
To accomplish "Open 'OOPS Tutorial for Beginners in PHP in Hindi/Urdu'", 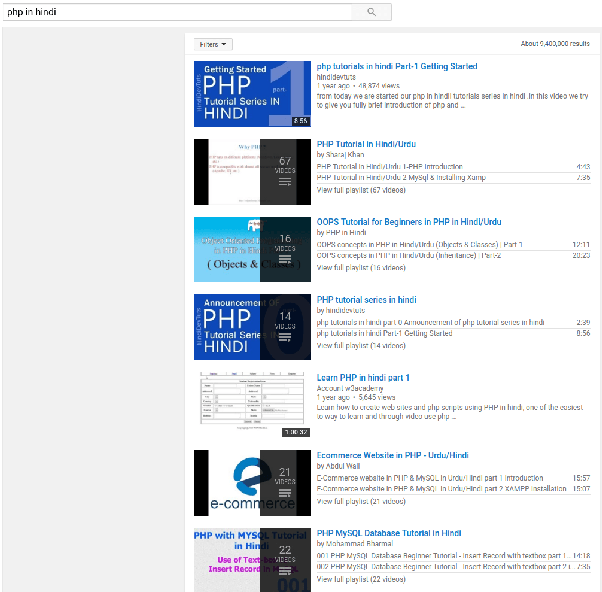I will coord(409,222).
